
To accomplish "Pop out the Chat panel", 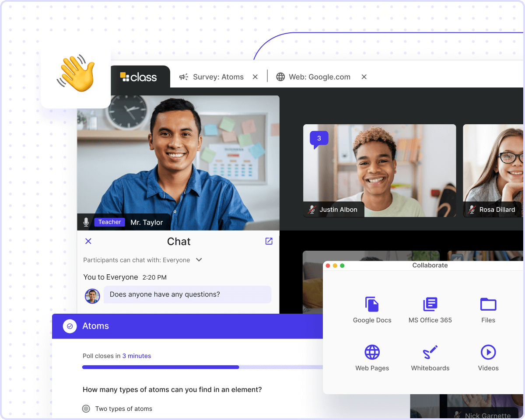I will [x=269, y=241].
